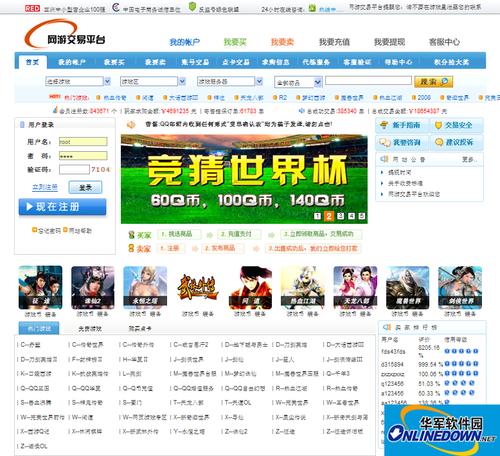Click the 网站公告 speaker icon
This screenshot has width=500, height=456.
tap(384, 159)
